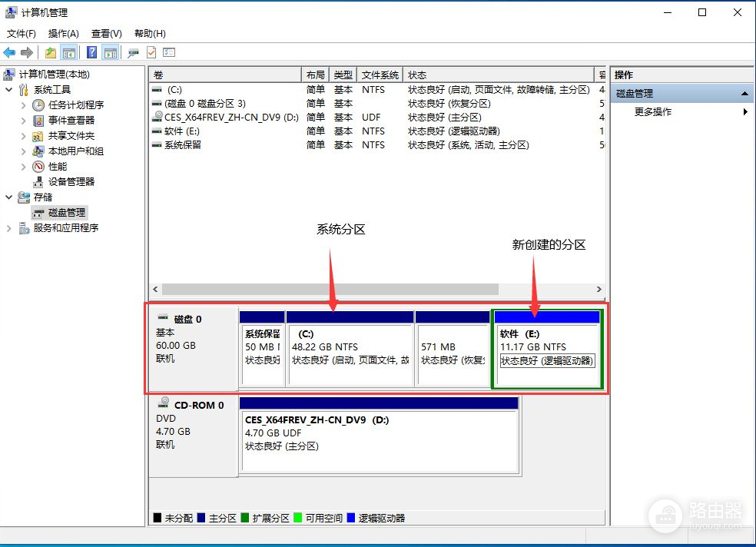
Task: Select the 性能 gauge icon
Action: point(38,167)
